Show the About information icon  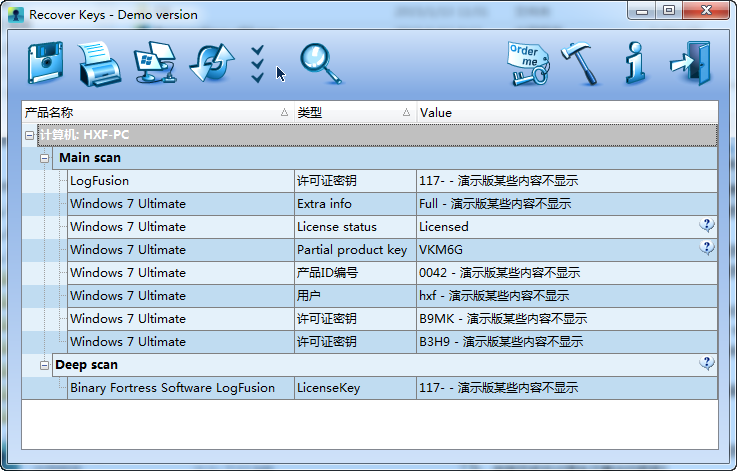[x=635, y=63]
